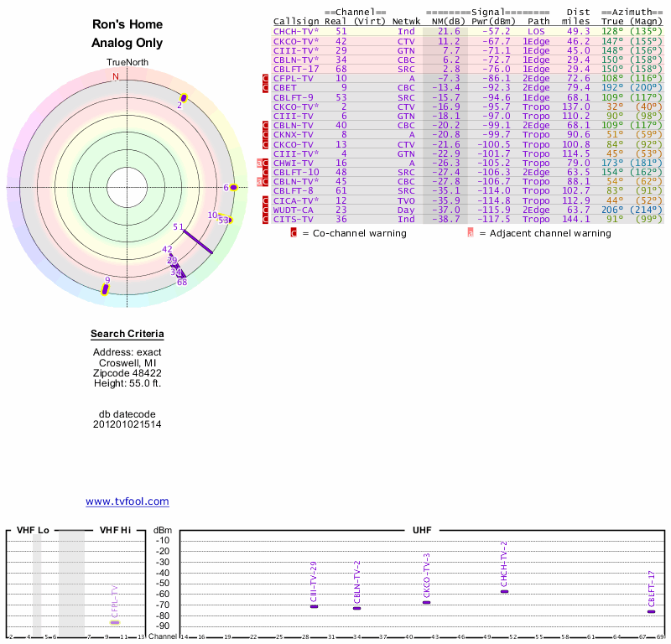Select channel 2 marker on radar plot
This screenshot has width=671, height=644.
pyautogui.click(x=184, y=98)
